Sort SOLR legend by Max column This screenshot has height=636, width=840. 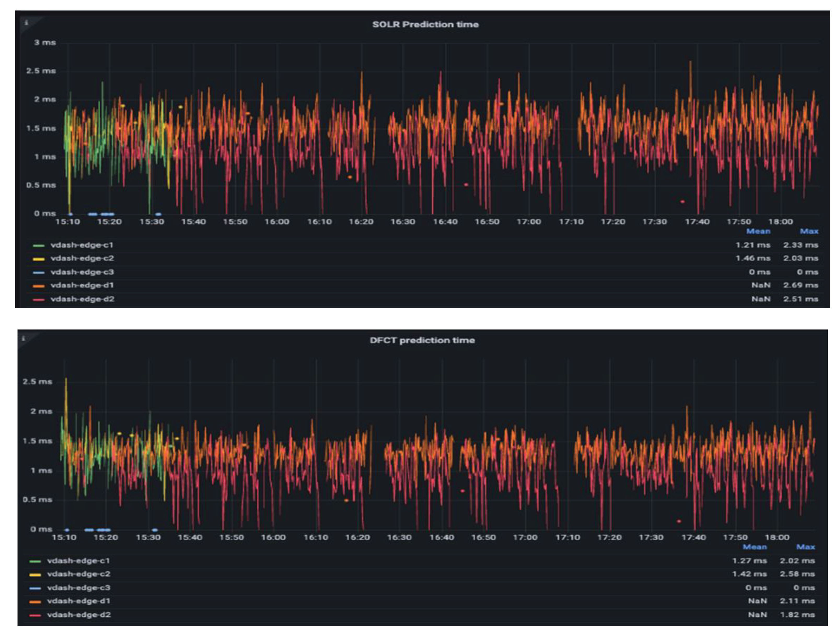809,231
